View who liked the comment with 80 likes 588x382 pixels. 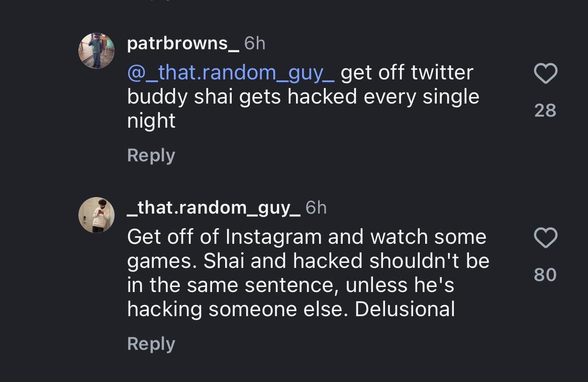(x=545, y=274)
